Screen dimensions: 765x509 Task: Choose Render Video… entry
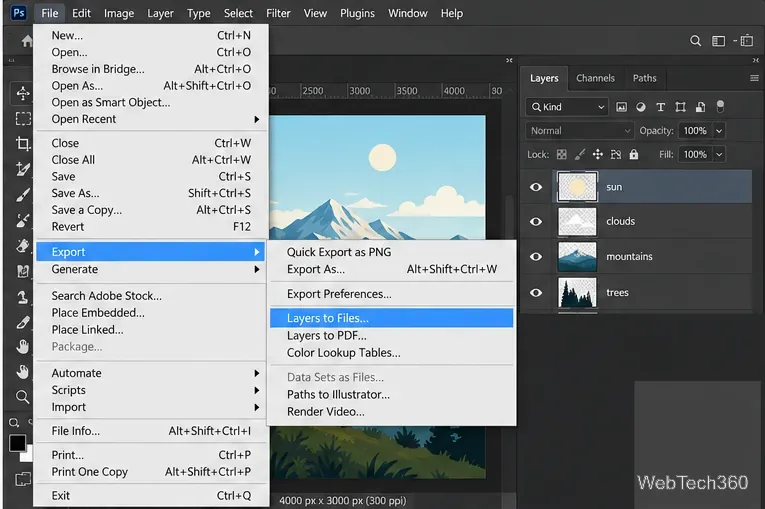pos(391,412)
